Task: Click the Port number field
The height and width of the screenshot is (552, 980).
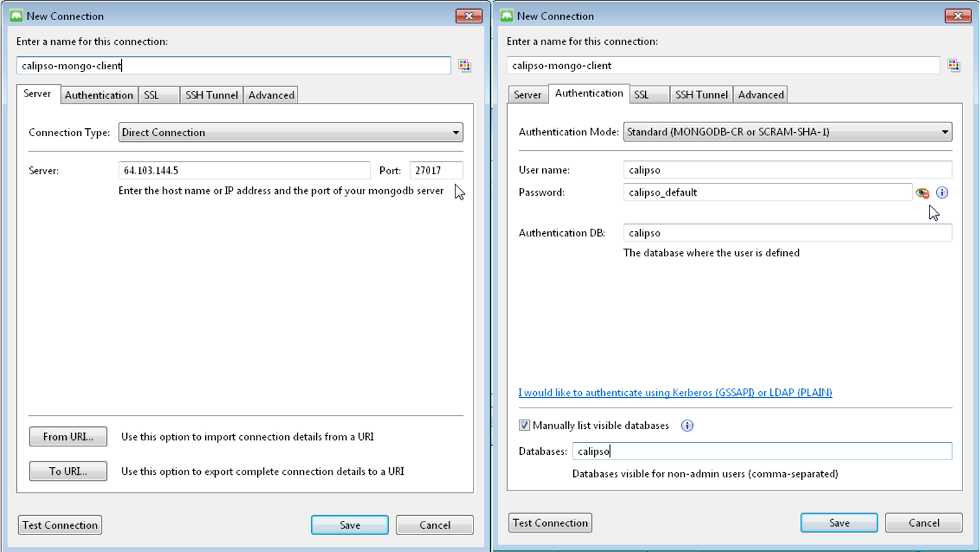Action: pyautogui.click(x=437, y=170)
